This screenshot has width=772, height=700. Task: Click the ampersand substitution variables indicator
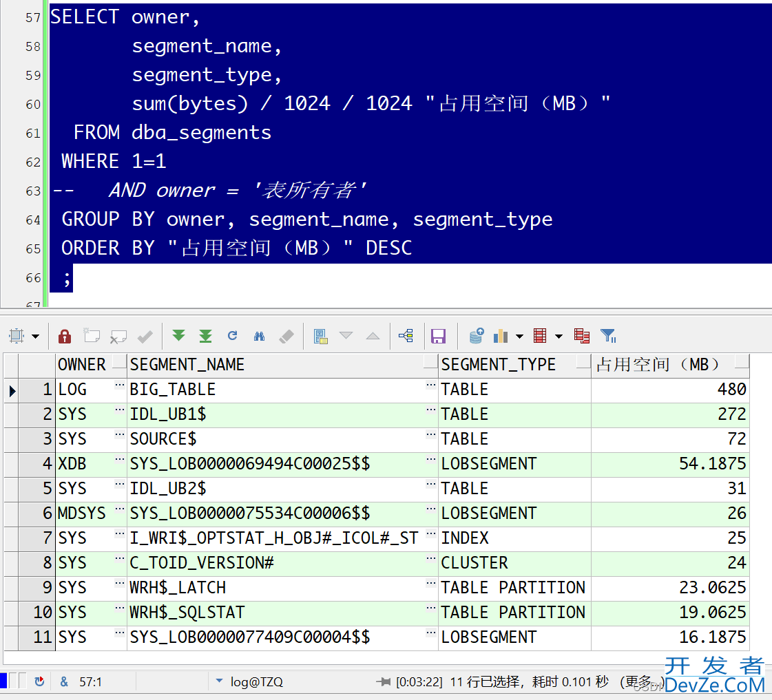(64, 682)
